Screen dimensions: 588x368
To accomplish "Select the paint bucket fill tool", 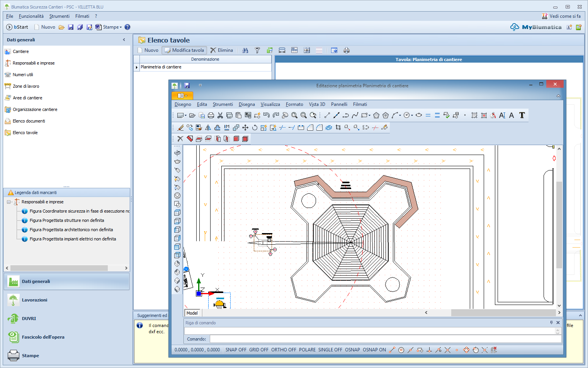I will [x=493, y=115].
